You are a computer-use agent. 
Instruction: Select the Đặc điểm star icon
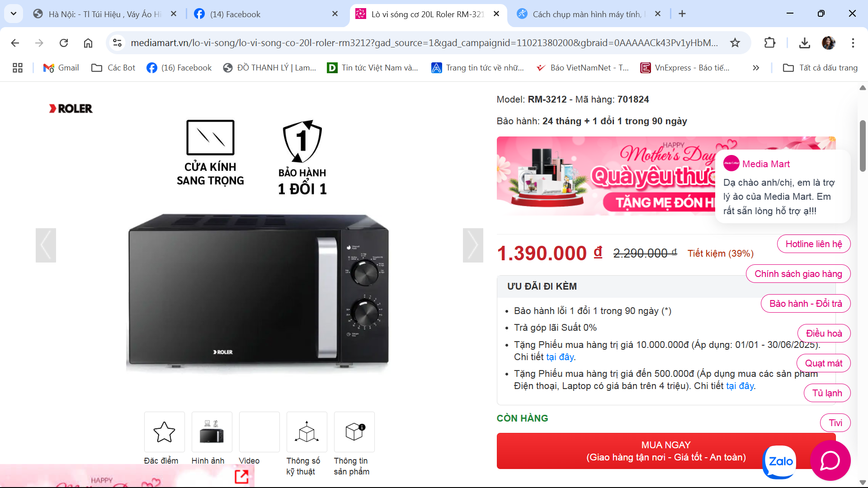[164, 432]
